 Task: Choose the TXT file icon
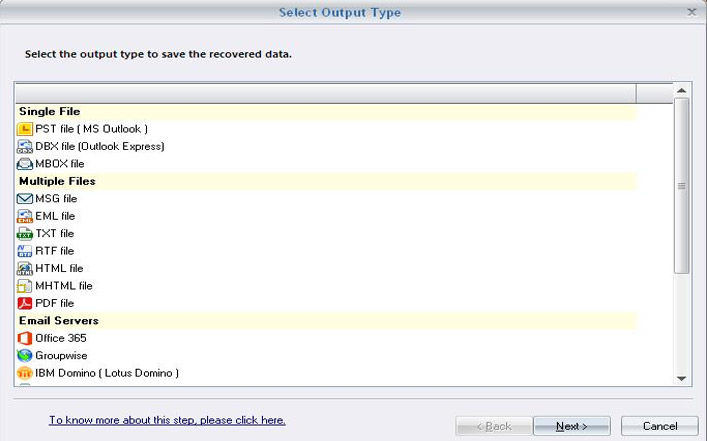coord(24,234)
